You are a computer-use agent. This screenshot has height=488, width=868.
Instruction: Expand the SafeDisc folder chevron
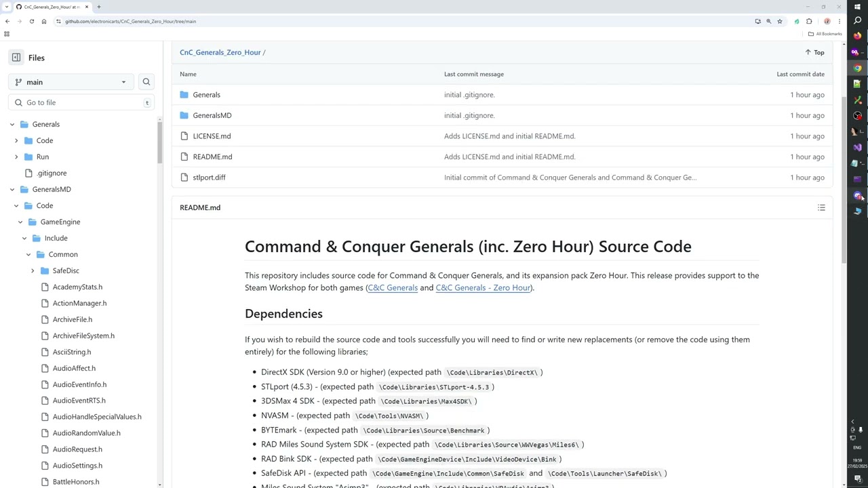click(33, 270)
